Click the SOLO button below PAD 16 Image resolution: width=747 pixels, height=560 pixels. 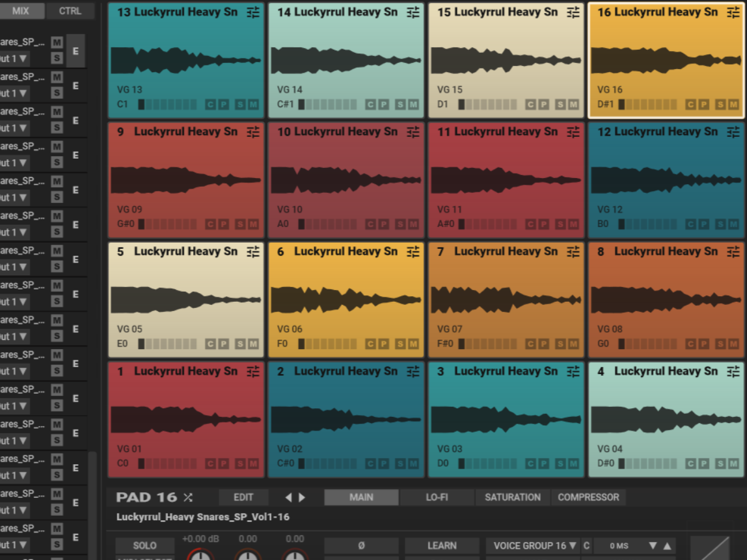(x=144, y=546)
